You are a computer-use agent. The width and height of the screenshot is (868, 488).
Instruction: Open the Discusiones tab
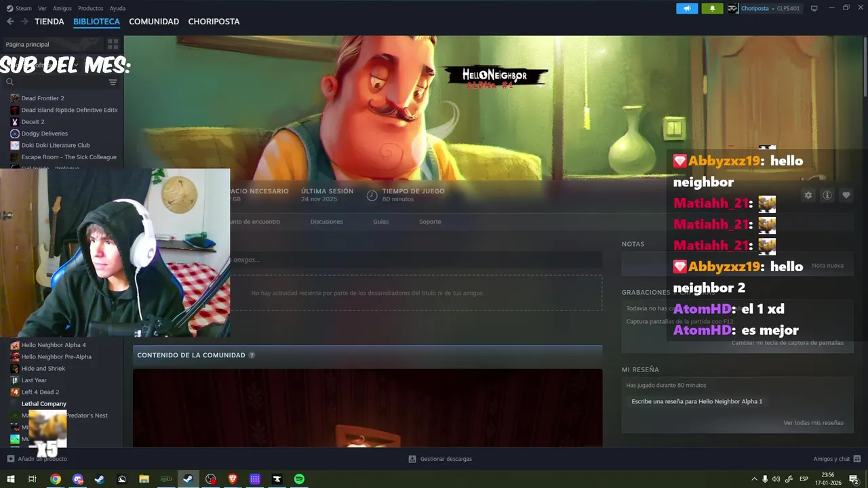click(327, 222)
